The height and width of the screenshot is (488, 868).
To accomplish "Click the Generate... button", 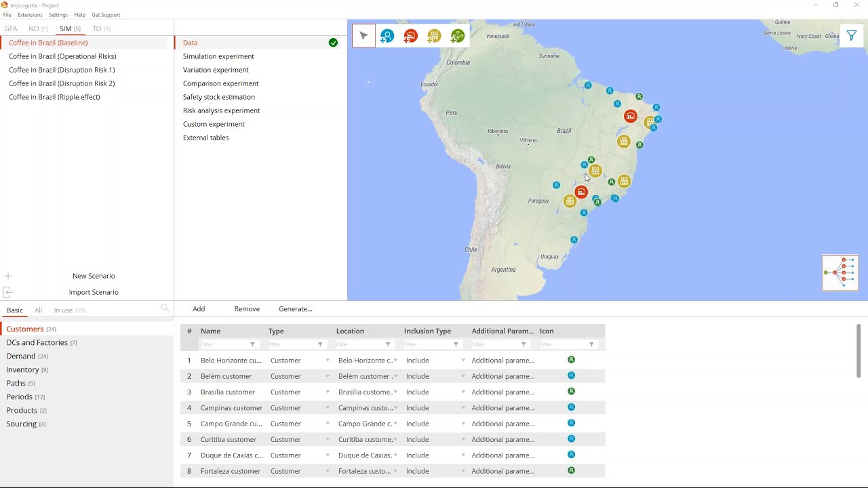I will point(296,308).
